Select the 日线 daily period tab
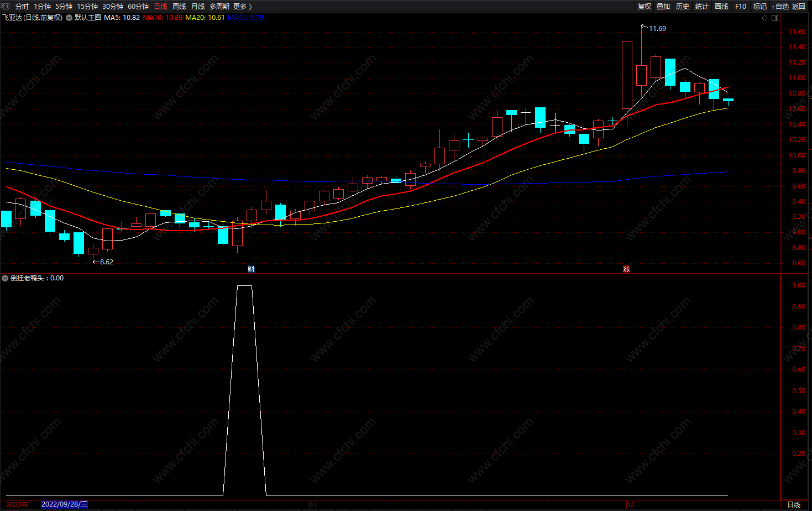This screenshot has height=511, width=812. pos(160,7)
